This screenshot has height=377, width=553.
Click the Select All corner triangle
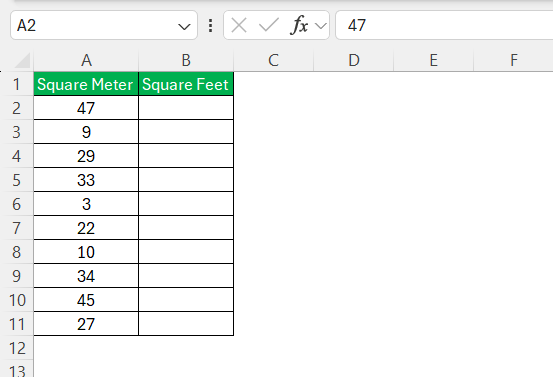point(23,61)
